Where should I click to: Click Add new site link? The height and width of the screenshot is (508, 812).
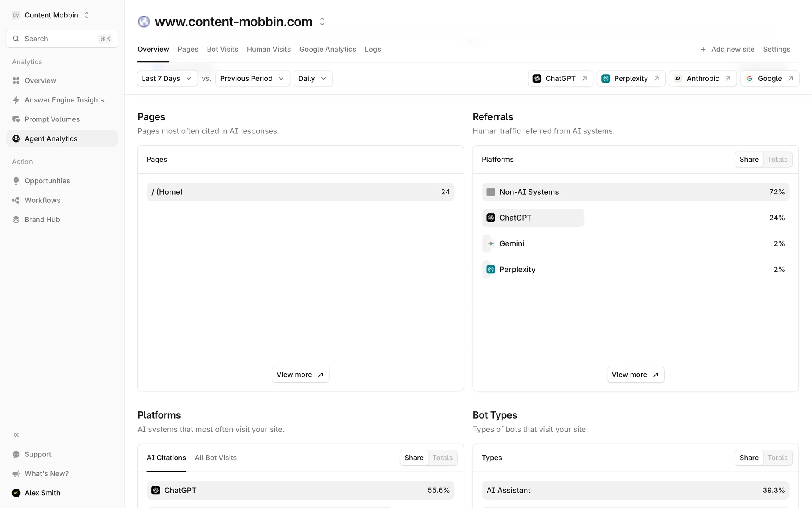pyautogui.click(x=727, y=49)
